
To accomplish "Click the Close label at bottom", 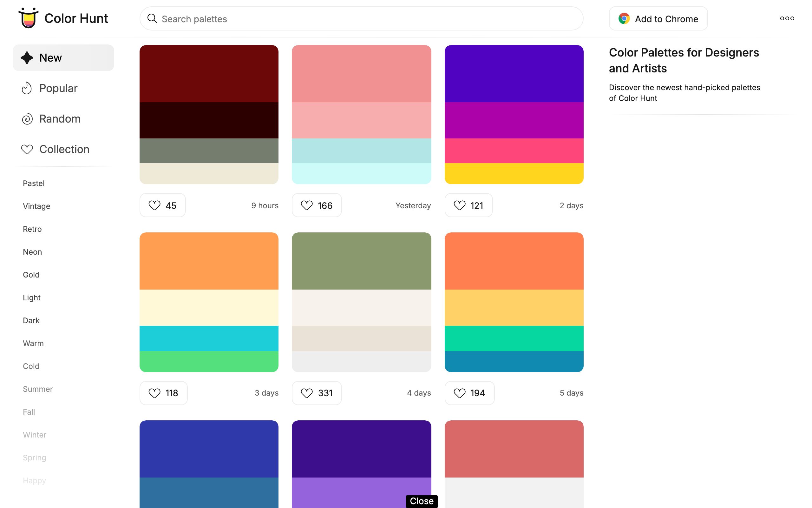I will pyautogui.click(x=422, y=501).
